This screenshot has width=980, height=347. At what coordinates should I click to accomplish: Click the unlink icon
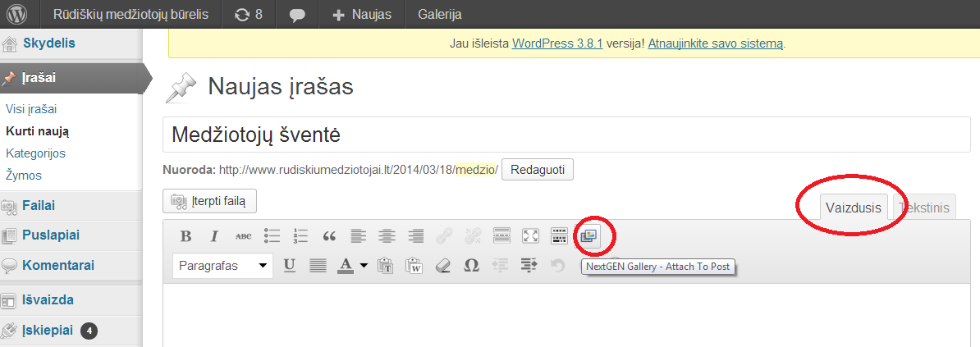(x=473, y=236)
